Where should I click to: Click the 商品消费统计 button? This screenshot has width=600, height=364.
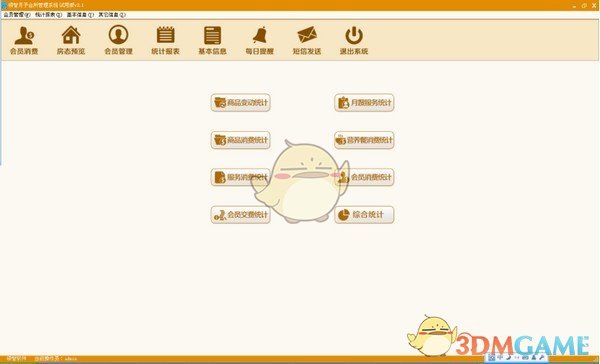(x=241, y=140)
